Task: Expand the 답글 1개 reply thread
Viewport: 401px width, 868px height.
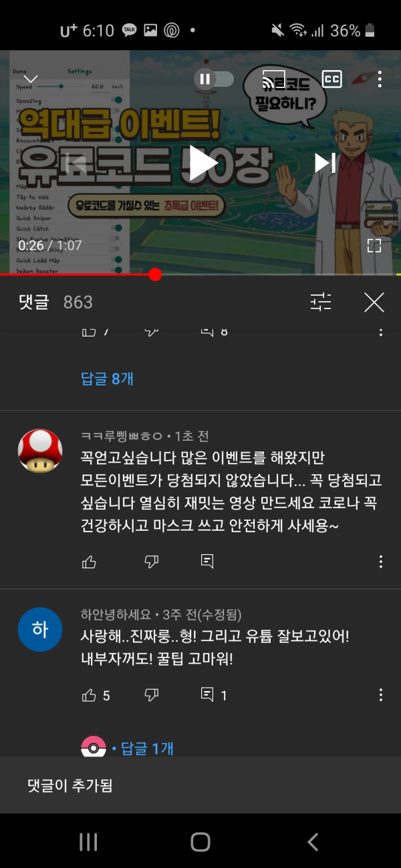Action: tap(147, 749)
